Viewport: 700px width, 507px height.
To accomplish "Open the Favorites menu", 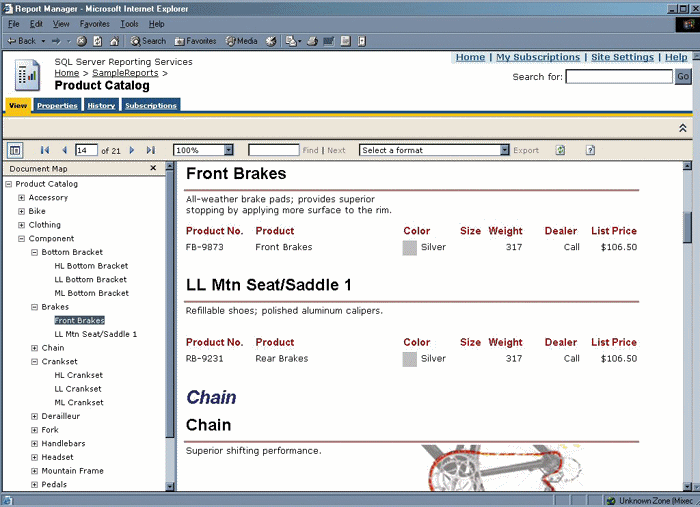I will (x=95, y=24).
